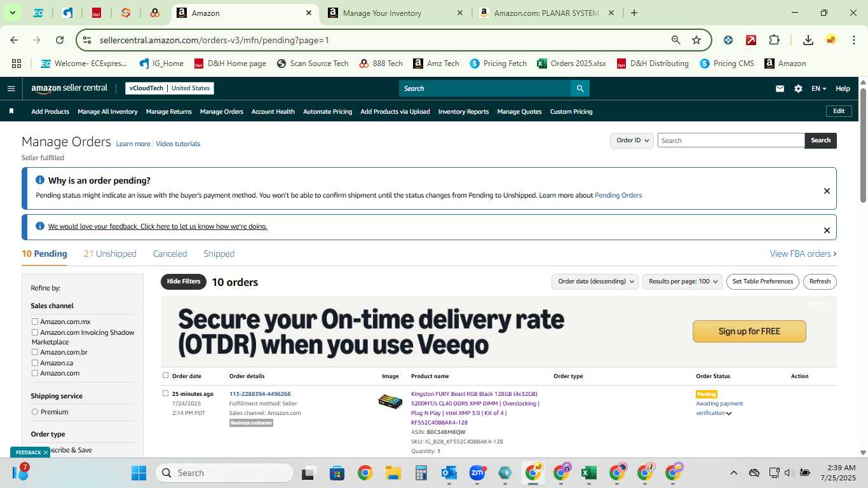Open the browser tab search dropdown arrow
868x488 pixels.
coord(12,13)
